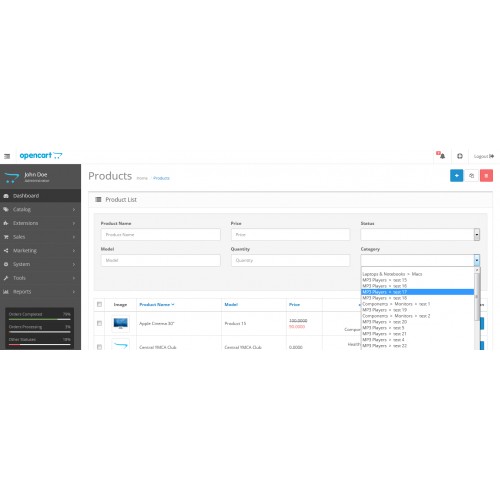This screenshot has width=500, height=500.
Task: Toggle the hamburger menu icon
Action: [7, 156]
